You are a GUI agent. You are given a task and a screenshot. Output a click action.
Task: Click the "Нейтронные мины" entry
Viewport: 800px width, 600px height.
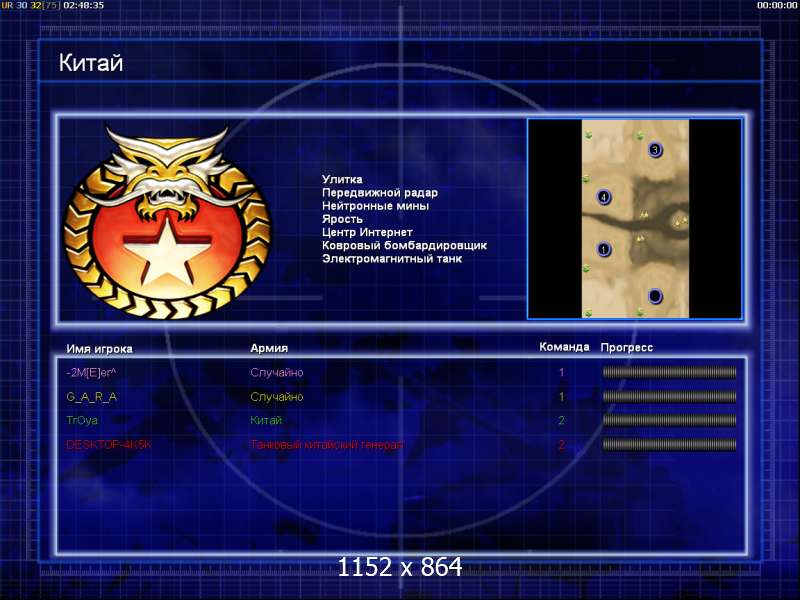[375, 206]
